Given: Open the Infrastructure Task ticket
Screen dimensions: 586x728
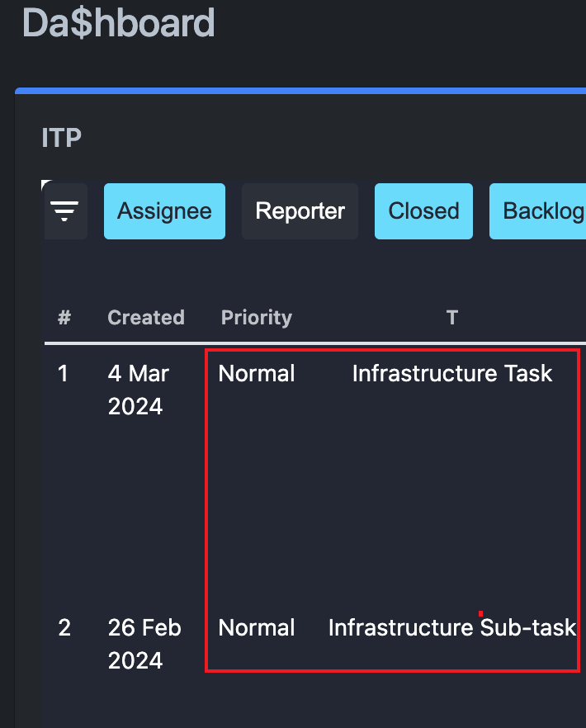Looking at the screenshot, I should 451,373.
